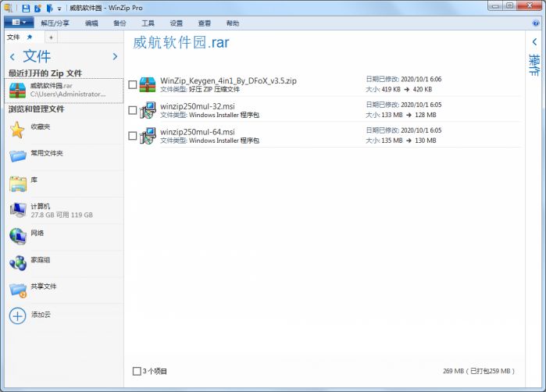Image resolution: width=546 pixels, height=392 pixels.
Task: Click the 常用文件夹 folder icon
Action: pos(18,155)
